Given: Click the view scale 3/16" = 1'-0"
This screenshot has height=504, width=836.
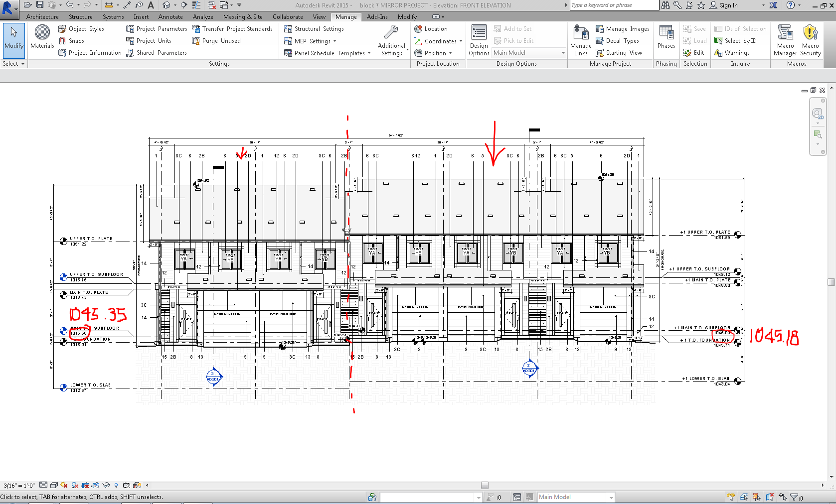Looking at the screenshot, I should click(19, 486).
